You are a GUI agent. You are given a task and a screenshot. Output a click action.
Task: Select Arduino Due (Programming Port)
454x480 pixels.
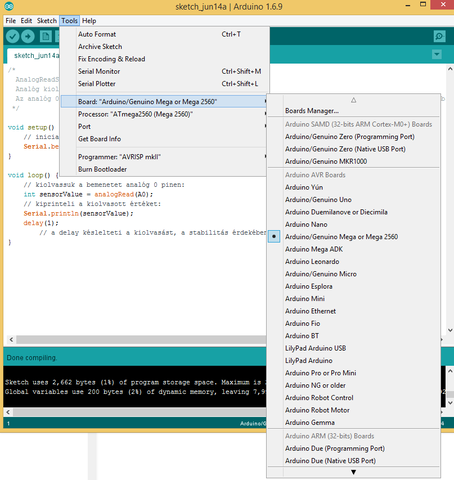point(354,448)
